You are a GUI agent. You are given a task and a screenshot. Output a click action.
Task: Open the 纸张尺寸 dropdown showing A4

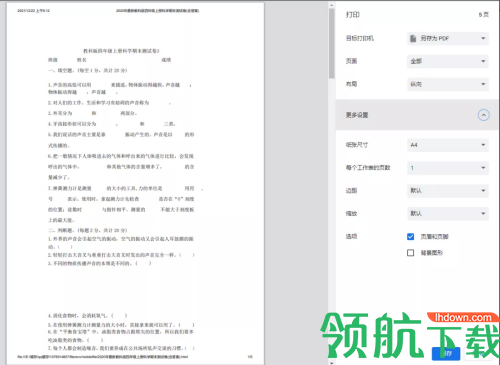448,145
